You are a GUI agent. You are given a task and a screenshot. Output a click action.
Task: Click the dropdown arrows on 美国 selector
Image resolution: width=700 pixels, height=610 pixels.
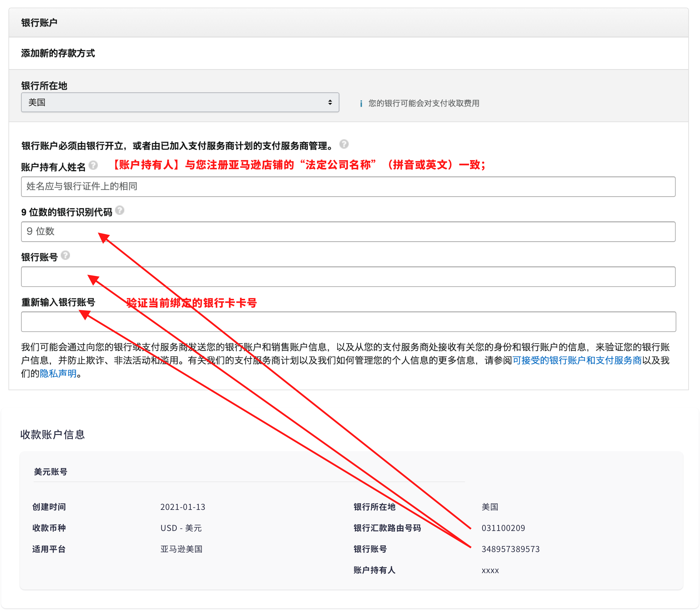coord(330,102)
